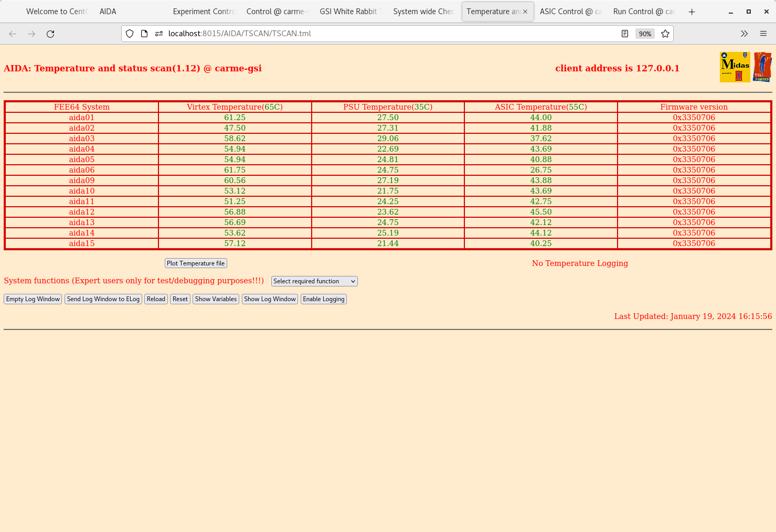
Task: Click the Reset button
Action: (x=180, y=299)
